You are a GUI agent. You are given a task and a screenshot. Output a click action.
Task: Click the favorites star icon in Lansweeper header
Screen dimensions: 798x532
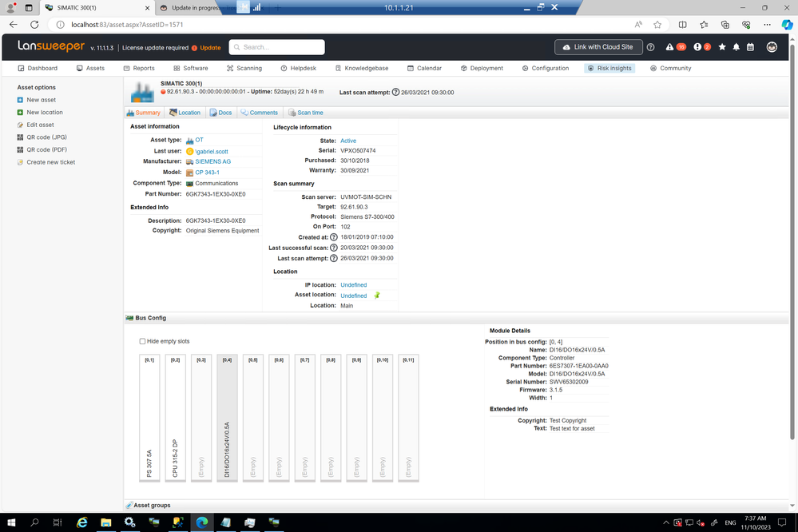(x=721, y=47)
